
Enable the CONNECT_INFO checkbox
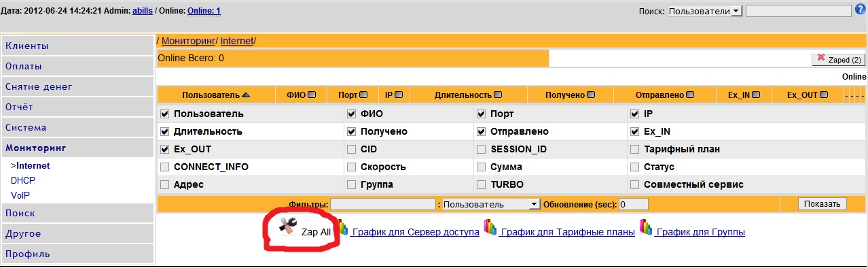(165, 167)
